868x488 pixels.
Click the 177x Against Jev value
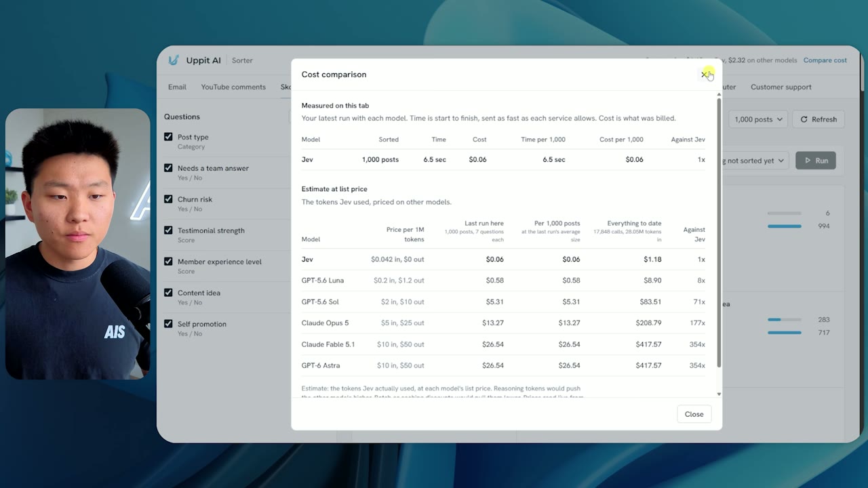click(698, 323)
